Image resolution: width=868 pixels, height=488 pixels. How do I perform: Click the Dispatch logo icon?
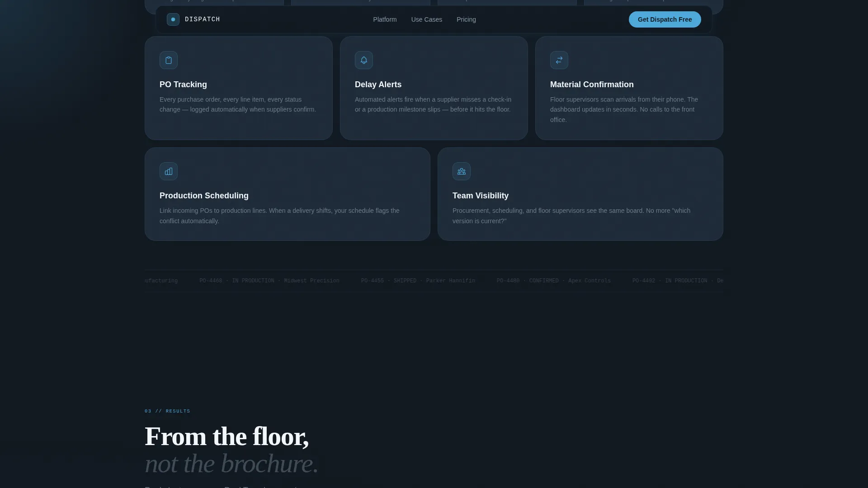173,19
